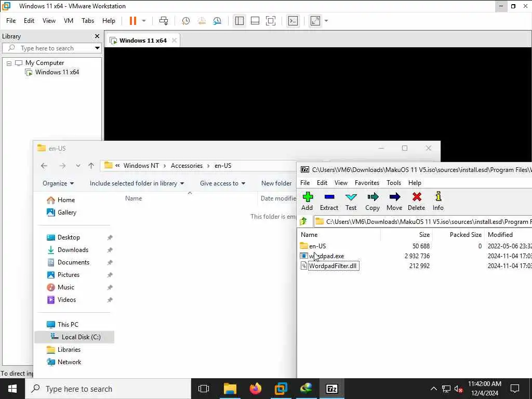Viewport: 532px width, 399px height.
Task: Select WordpadFilter.dll in the 7-Zip list
Action: click(x=332, y=265)
